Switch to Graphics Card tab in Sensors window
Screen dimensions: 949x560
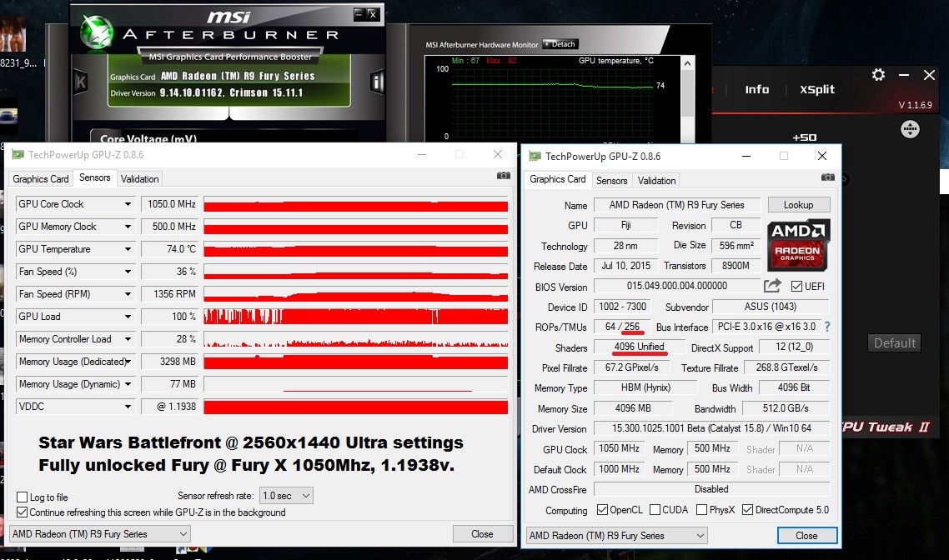point(41,179)
